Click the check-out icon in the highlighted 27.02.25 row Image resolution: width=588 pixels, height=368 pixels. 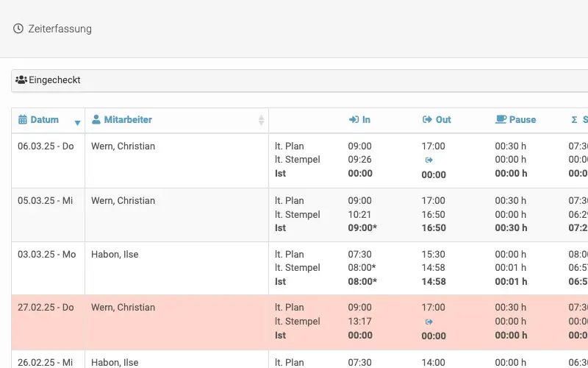(x=429, y=322)
